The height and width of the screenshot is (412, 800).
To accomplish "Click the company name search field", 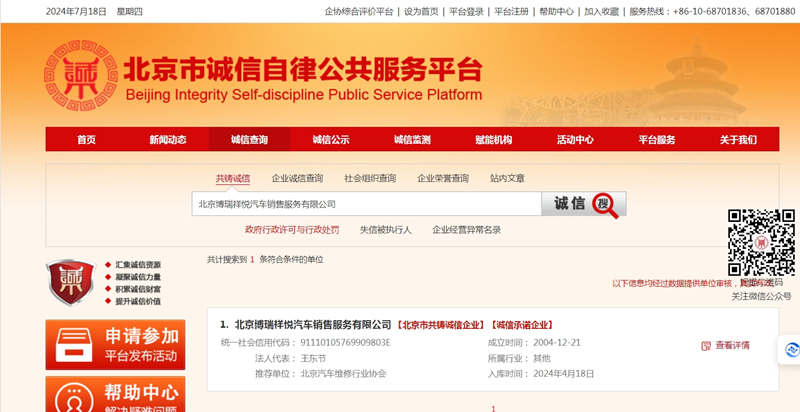I will [x=367, y=204].
